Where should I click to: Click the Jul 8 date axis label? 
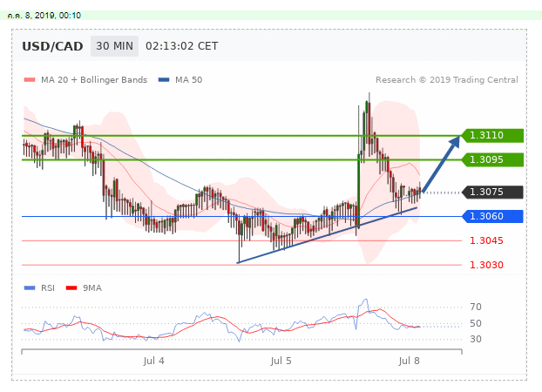(x=409, y=361)
